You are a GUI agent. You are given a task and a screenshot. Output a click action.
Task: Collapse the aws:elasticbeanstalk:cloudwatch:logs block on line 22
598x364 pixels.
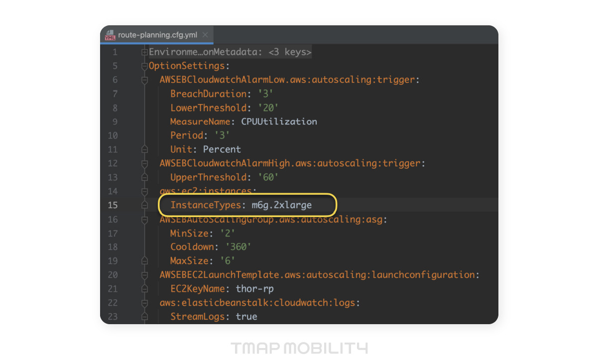(x=145, y=303)
